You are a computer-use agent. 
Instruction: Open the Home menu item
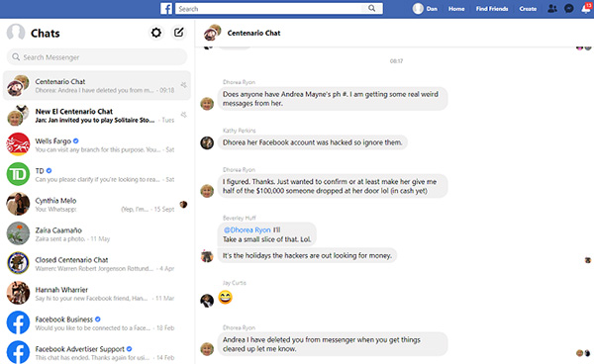456,9
